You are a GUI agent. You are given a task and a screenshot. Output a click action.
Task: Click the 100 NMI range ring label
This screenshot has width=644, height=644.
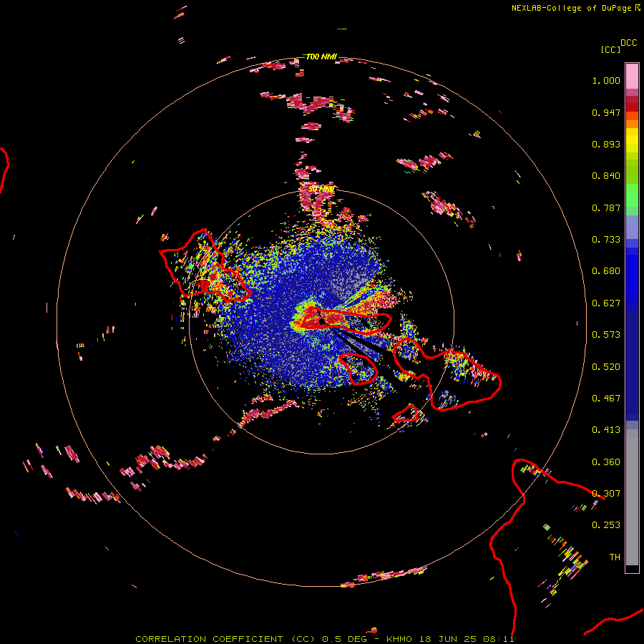321,57
